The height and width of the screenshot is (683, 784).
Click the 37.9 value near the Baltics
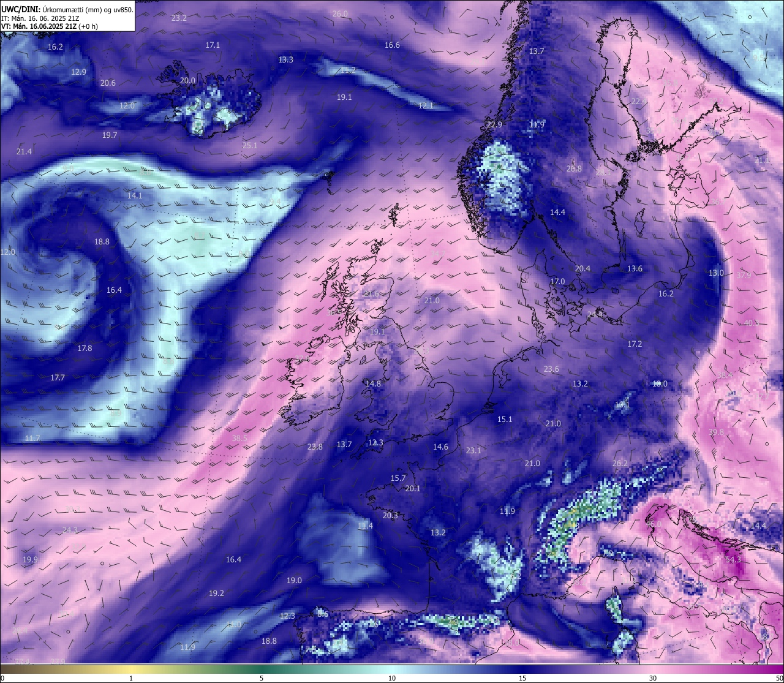(x=744, y=275)
